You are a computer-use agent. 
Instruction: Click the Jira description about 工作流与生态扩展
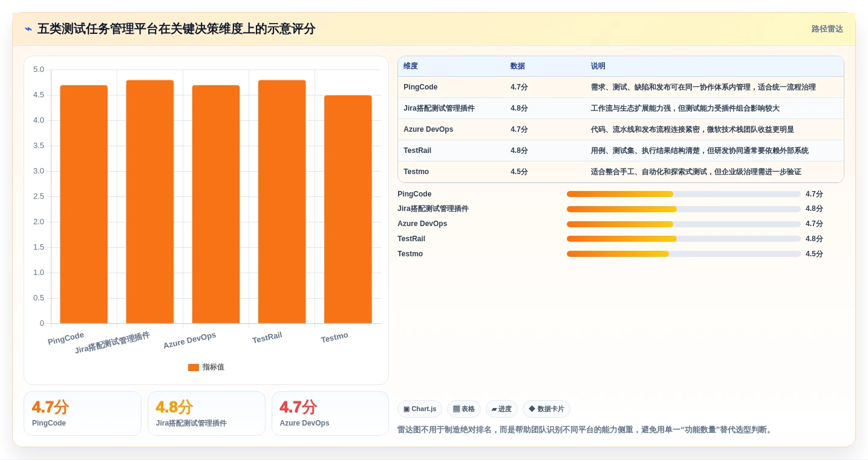685,108
